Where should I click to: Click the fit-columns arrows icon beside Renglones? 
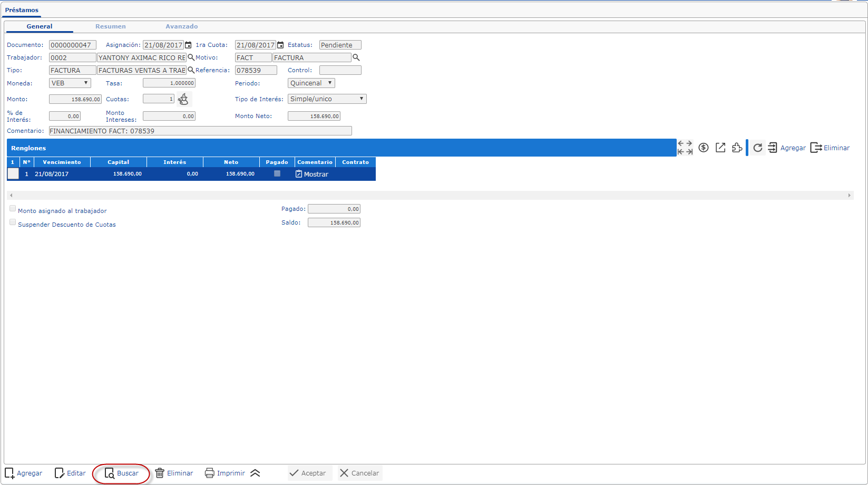click(685, 148)
